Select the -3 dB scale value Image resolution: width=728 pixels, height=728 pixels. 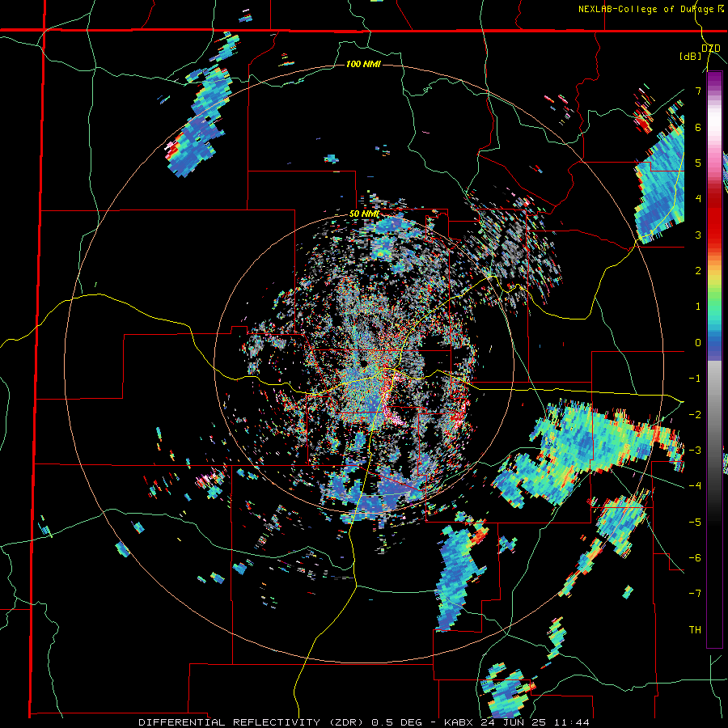[x=695, y=451]
